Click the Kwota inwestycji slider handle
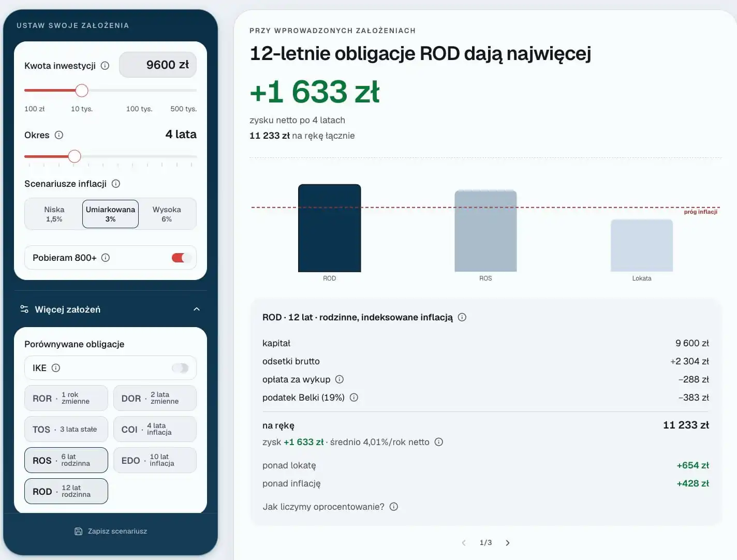The image size is (737, 560). [82, 91]
